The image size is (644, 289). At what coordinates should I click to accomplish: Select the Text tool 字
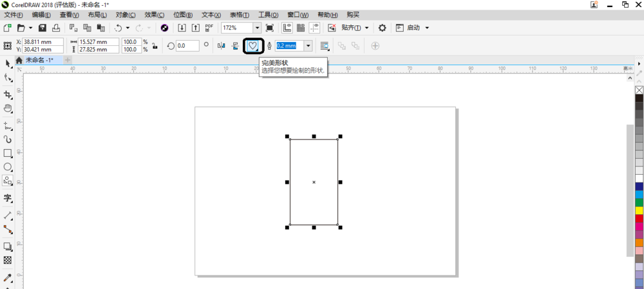7,198
